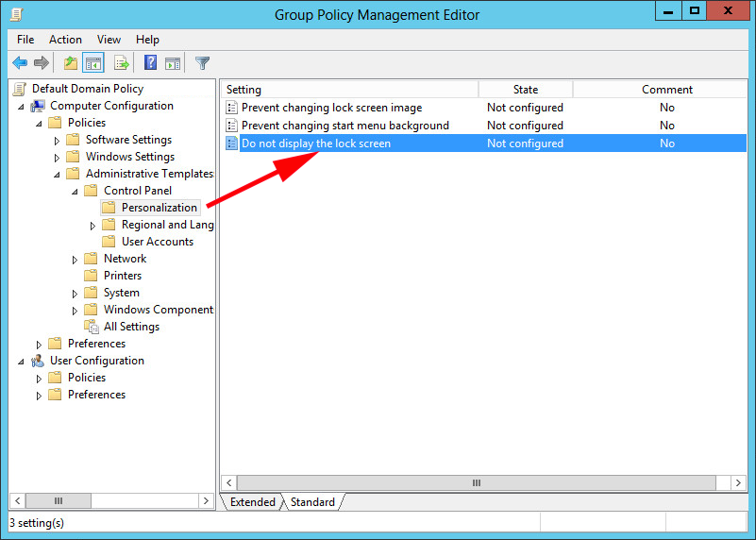Expand the Network node
This screenshot has height=540, width=756.
[x=75, y=260]
